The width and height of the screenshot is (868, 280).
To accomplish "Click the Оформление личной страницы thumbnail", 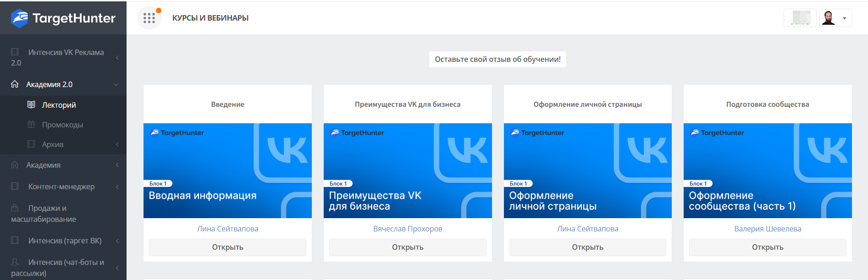I will (587, 170).
